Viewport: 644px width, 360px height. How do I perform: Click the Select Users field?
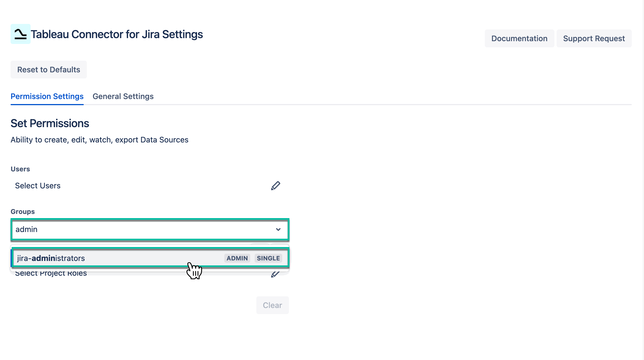(x=38, y=186)
